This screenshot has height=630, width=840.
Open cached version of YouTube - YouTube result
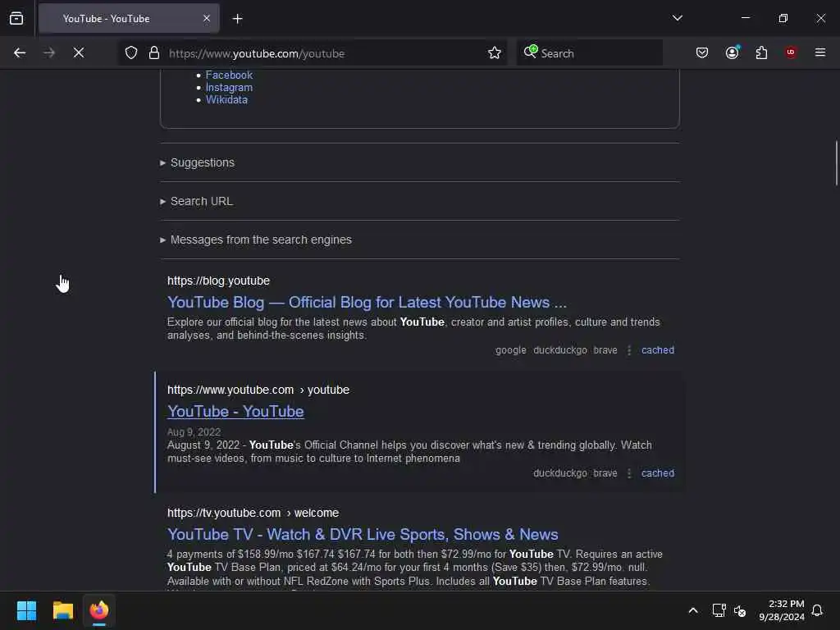[x=658, y=473]
